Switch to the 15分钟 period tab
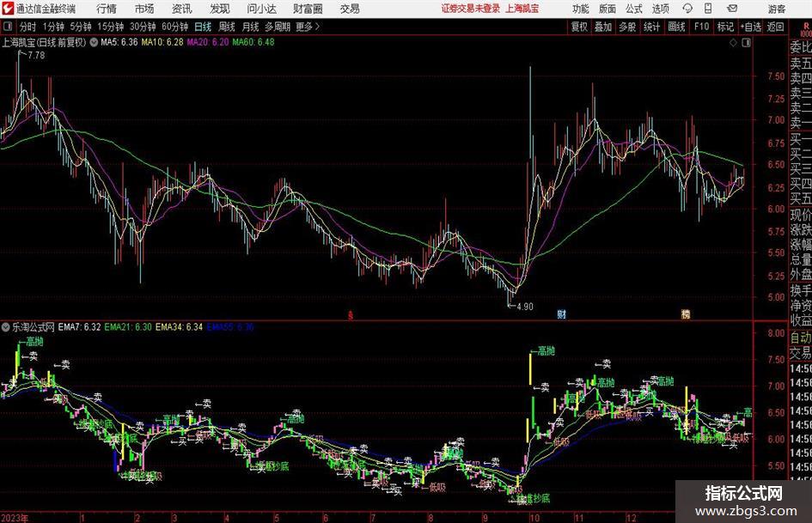812x523 pixels. click(x=111, y=27)
